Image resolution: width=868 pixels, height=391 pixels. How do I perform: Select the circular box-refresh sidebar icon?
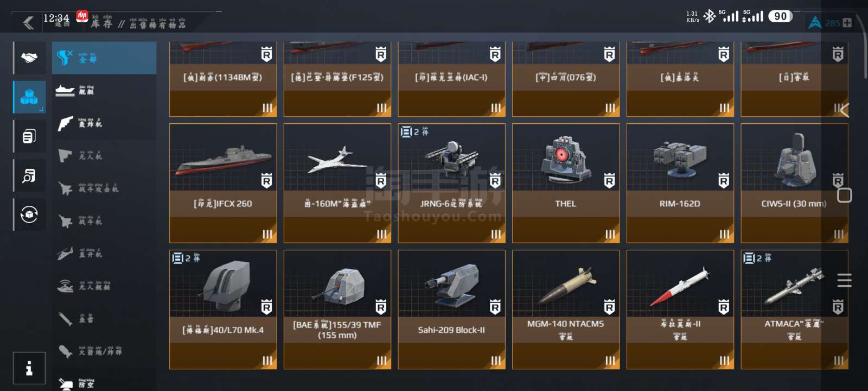click(x=29, y=215)
